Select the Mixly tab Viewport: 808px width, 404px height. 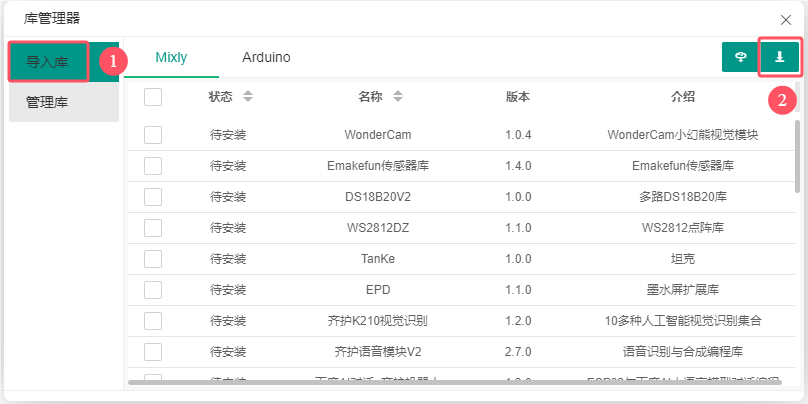click(171, 58)
